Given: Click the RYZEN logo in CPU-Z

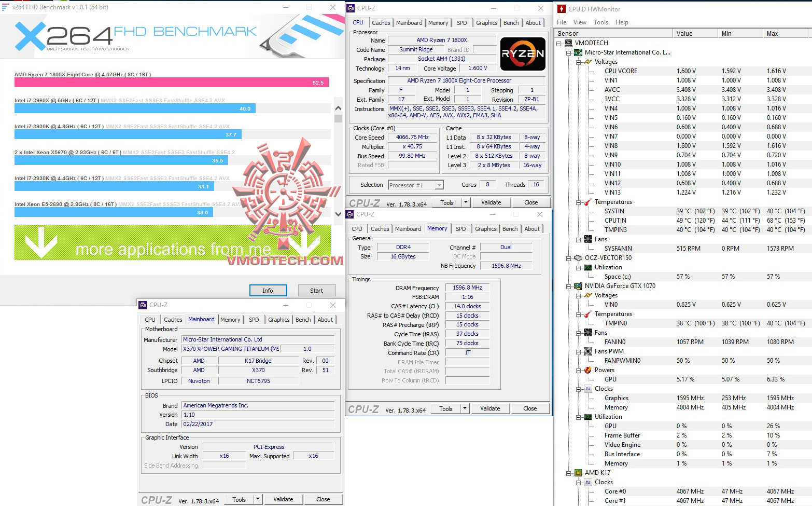Looking at the screenshot, I should click(522, 54).
